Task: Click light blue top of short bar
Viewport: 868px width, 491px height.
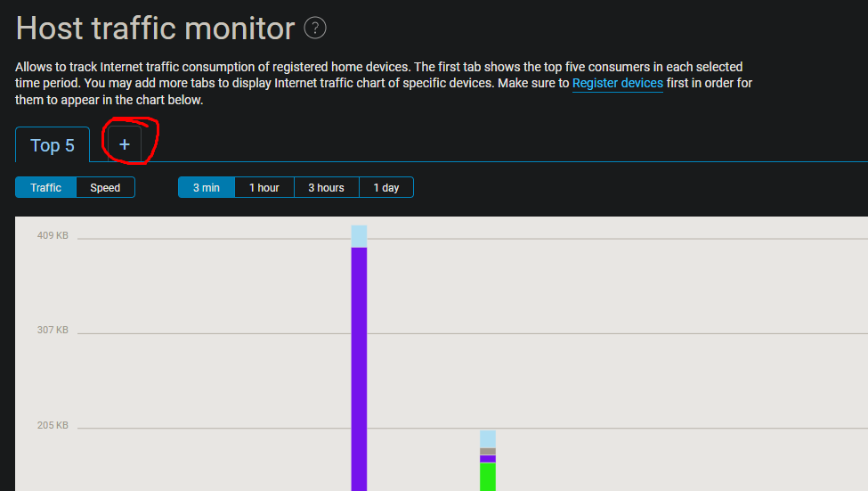Action: click(488, 439)
